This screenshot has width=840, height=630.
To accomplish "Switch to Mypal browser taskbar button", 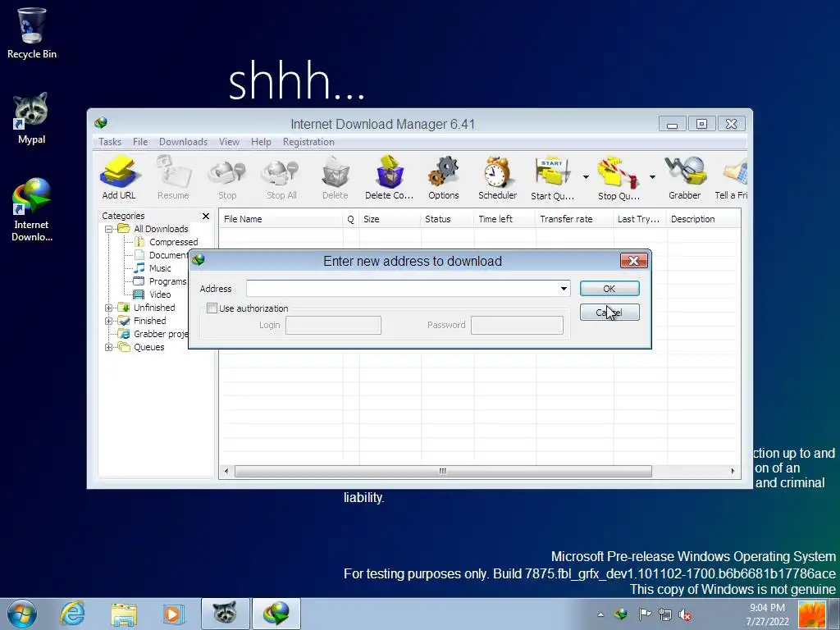I will [225, 614].
